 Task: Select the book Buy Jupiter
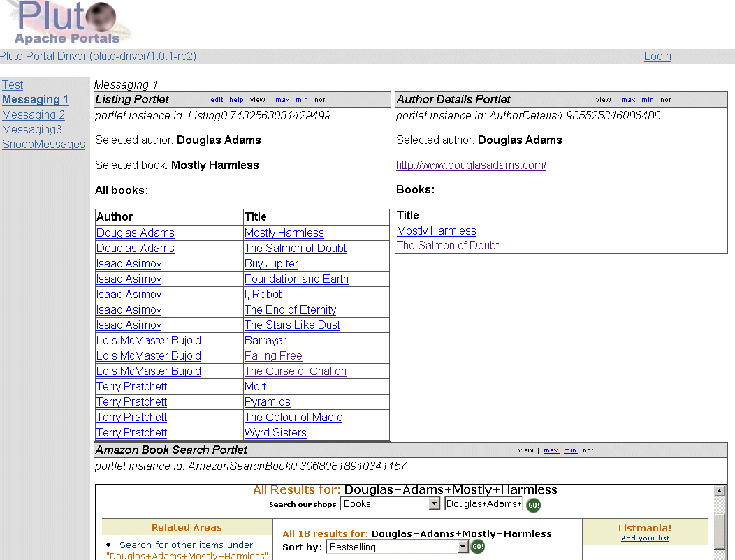click(x=271, y=264)
